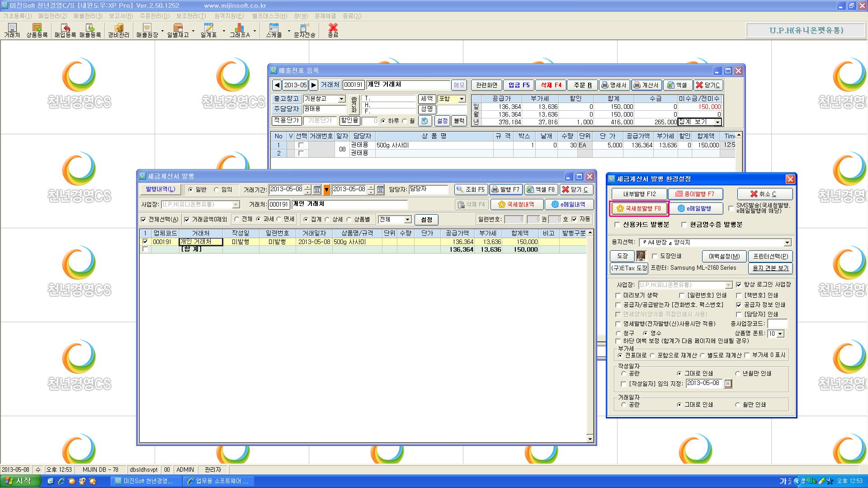Enable the 신용카드 발행분 checkbox
868x488 pixels.
tap(617, 225)
